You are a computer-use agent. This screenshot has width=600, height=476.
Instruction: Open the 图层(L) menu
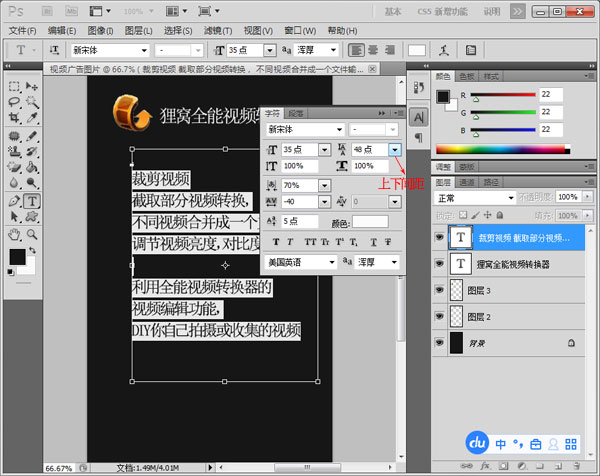pos(139,31)
